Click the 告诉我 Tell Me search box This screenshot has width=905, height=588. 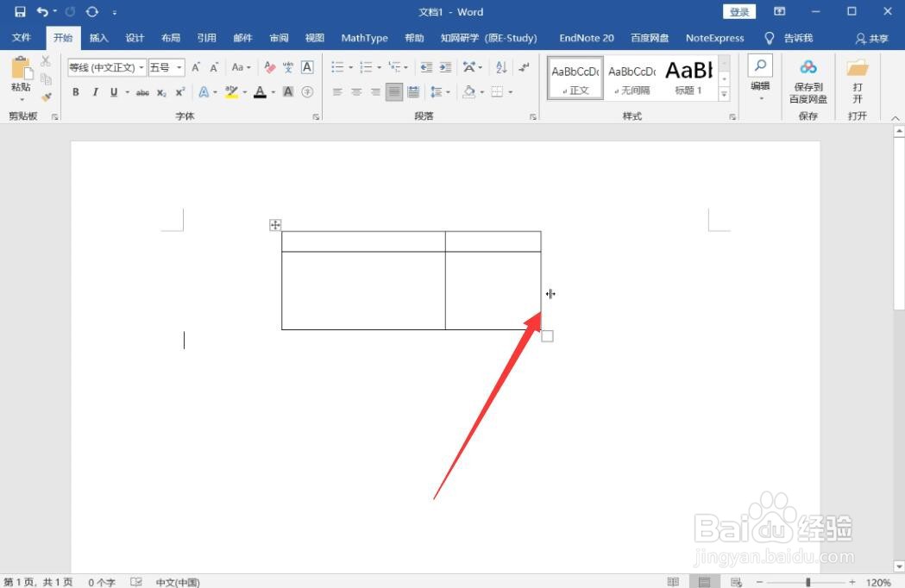tap(789, 38)
